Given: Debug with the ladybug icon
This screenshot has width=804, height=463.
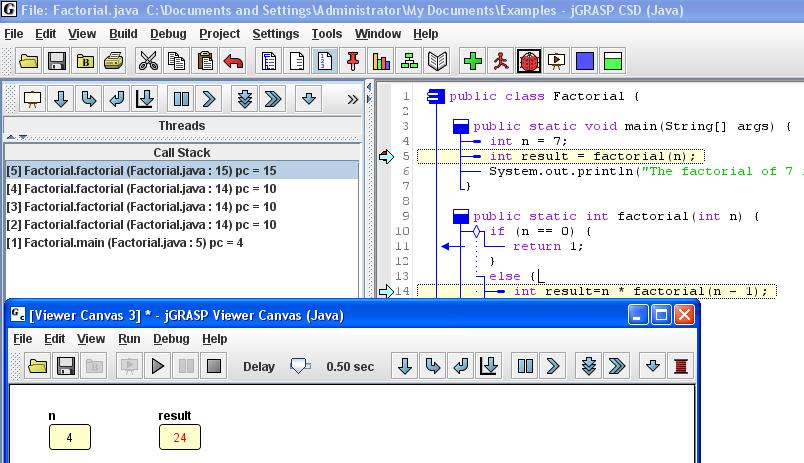Looking at the screenshot, I should 529,61.
